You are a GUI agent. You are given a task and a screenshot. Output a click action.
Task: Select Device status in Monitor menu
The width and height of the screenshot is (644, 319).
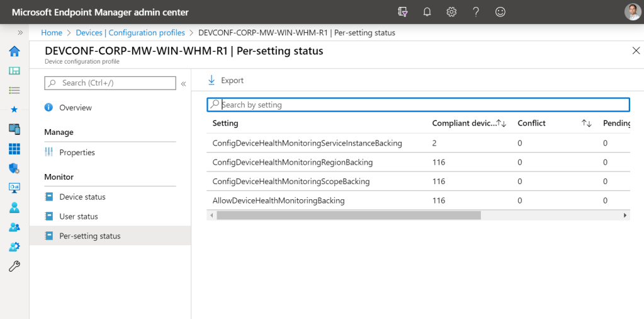pyautogui.click(x=82, y=197)
